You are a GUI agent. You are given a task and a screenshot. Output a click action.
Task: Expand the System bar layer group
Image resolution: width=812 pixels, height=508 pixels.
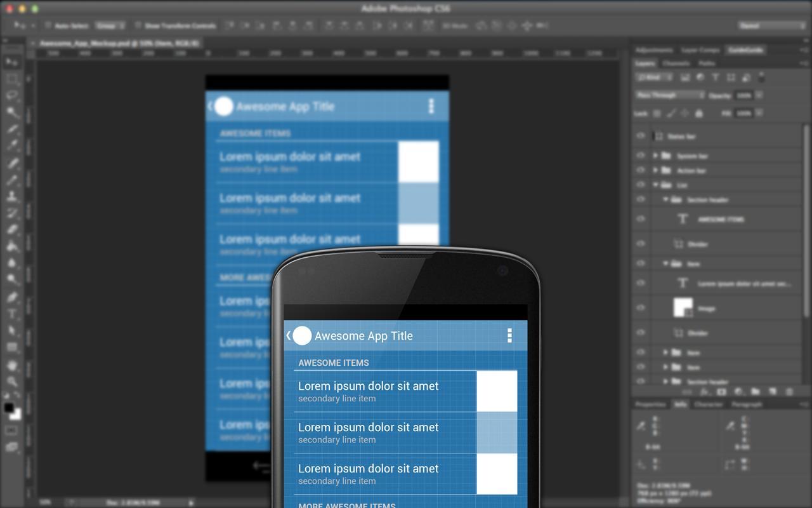(x=655, y=155)
